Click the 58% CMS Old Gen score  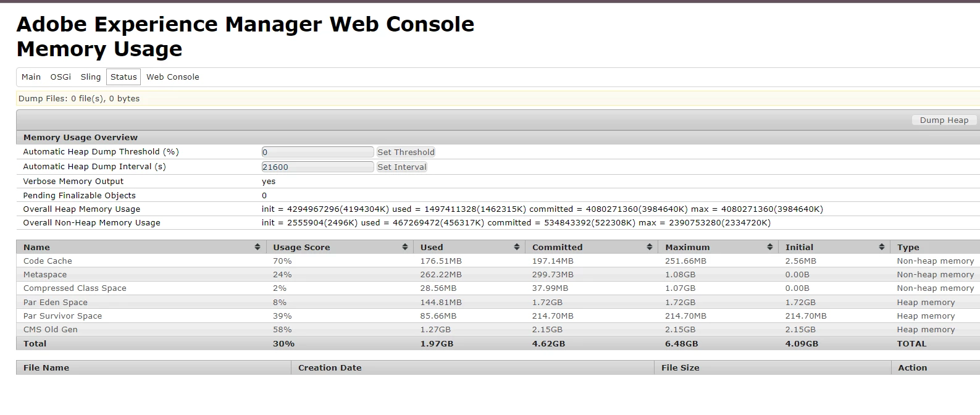click(282, 330)
